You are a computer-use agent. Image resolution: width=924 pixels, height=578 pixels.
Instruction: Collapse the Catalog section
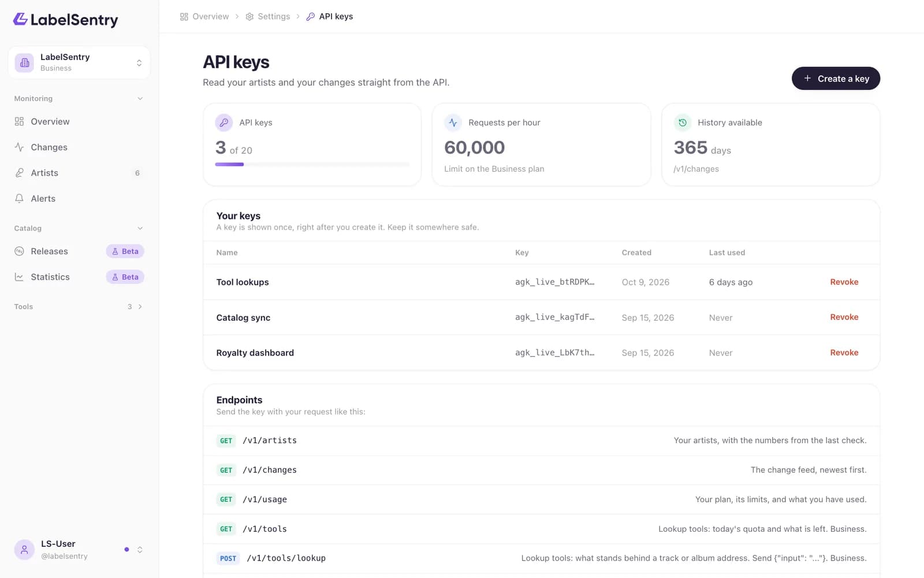[140, 228]
